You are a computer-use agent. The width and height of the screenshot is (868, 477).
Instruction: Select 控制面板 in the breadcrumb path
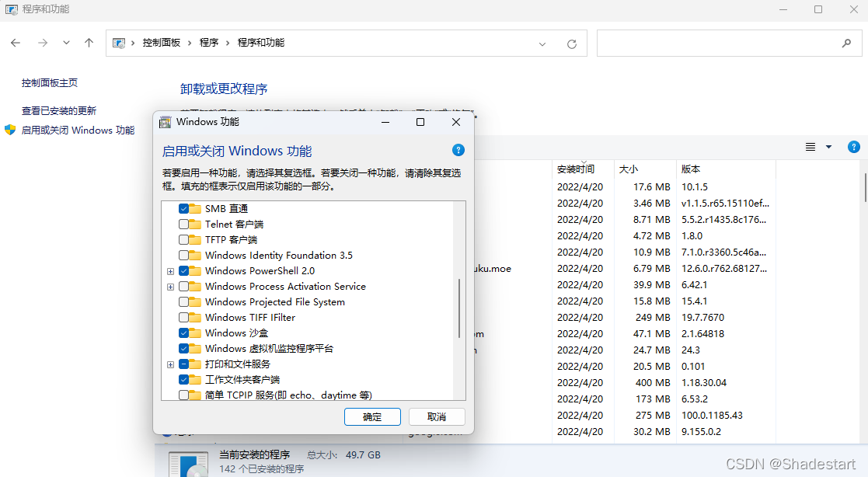click(x=162, y=43)
